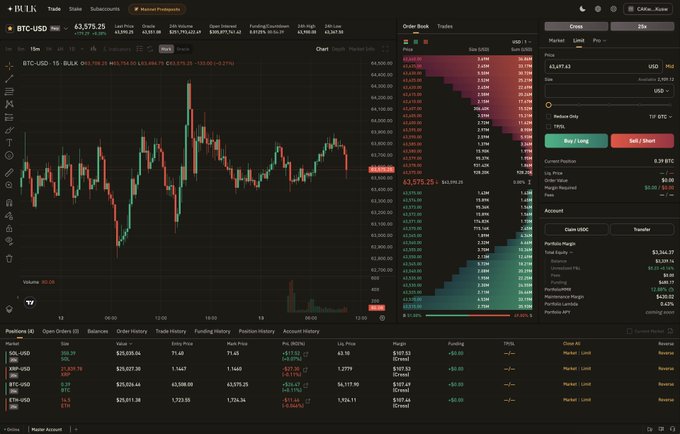Show asks-only order book view
Image resolution: width=680 pixels, height=434 pixels.
click(x=426, y=42)
